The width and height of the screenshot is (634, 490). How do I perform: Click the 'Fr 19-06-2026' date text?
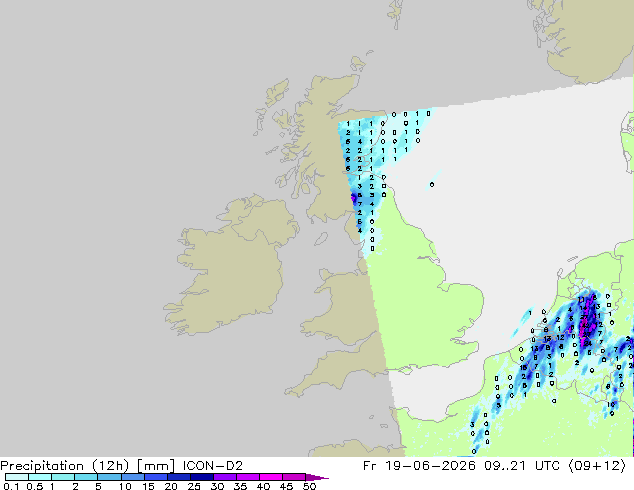[419, 466]
